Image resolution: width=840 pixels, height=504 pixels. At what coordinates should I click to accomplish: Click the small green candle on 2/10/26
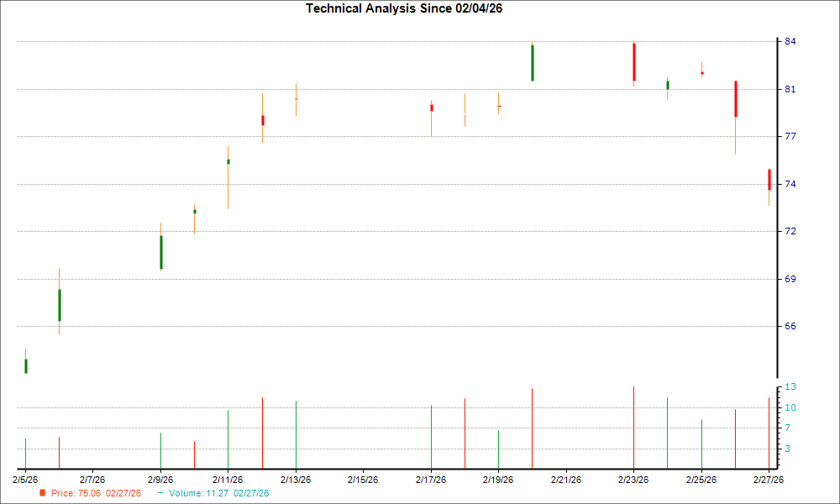pyautogui.click(x=194, y=211)
